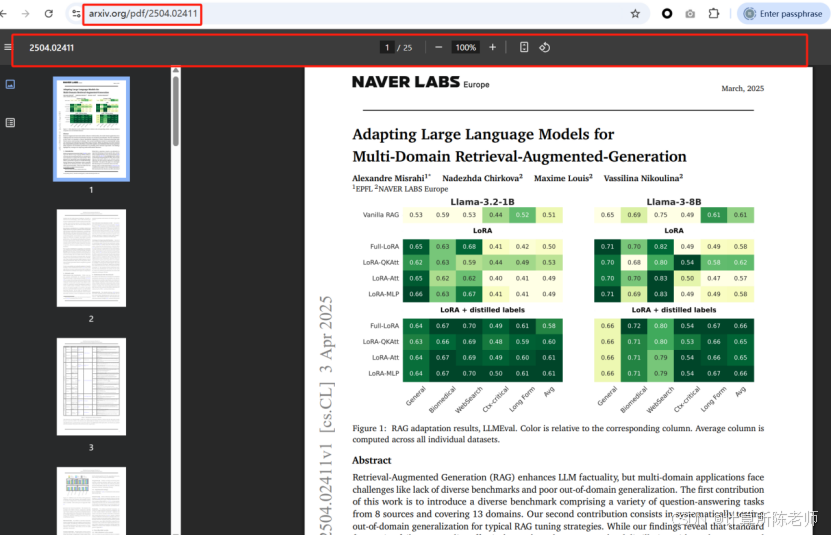The width and height of the screenshot is (831, 535).
Task: Toggle the PDF sidebar menu icon
Action: [7, 47]
